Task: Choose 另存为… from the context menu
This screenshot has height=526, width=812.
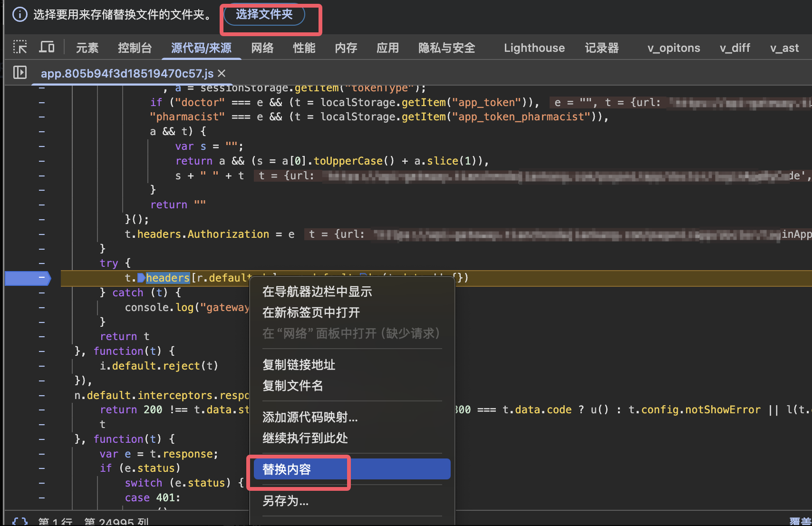Action: 285,501
